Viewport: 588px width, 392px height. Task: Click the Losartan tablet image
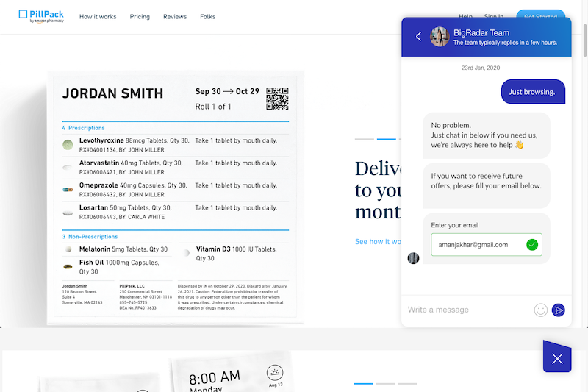(x=68, y=213)
